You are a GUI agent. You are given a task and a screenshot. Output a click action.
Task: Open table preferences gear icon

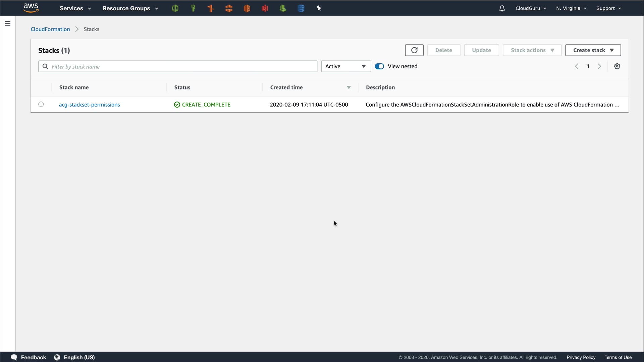pyautogui.click(x=617, y=66)
